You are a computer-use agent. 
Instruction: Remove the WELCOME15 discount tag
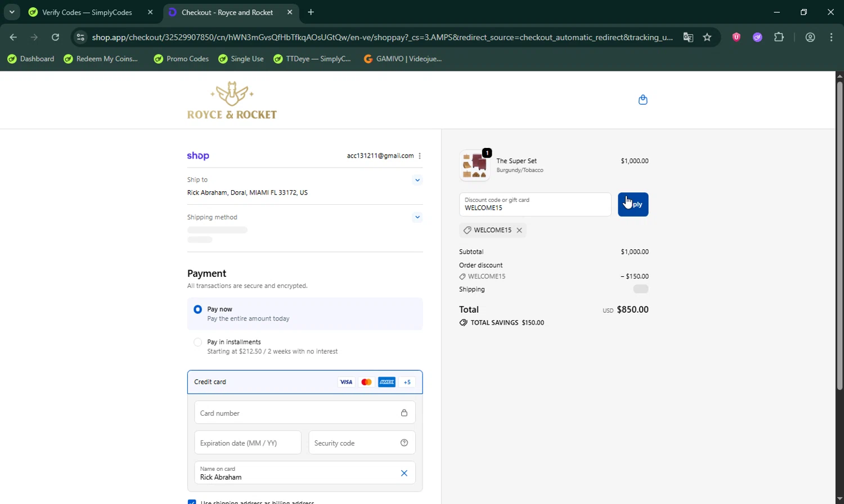519,230
